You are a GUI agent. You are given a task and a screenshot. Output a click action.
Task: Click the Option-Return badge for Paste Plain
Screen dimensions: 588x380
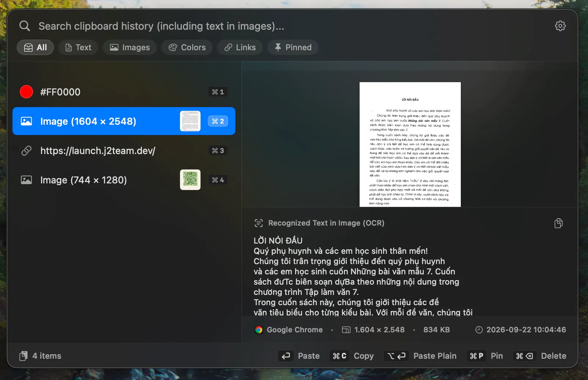pos(396,356)
